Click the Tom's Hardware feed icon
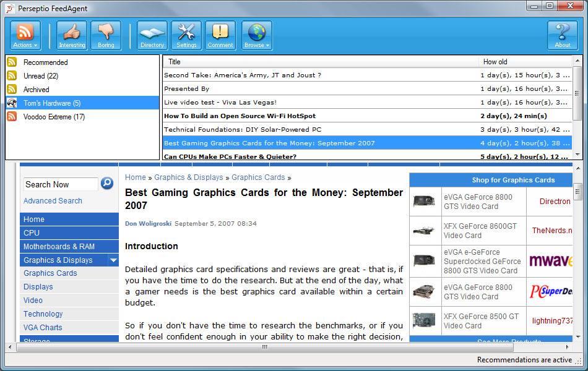The width and height of the screenshot is (588, 371). click(12, 103)
